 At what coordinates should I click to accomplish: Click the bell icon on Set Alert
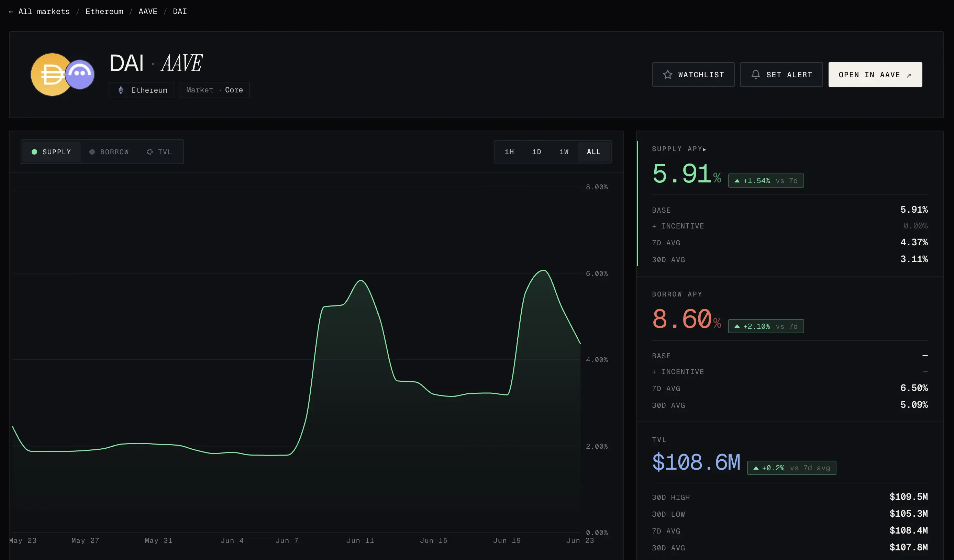coord(756,75)
